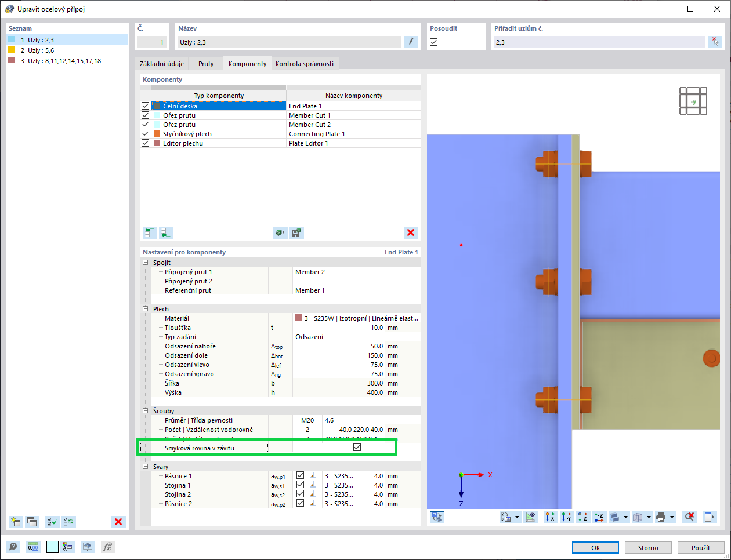The image size is (731, 560).
Task: Set the view in -Y direction
Action: 566,517
